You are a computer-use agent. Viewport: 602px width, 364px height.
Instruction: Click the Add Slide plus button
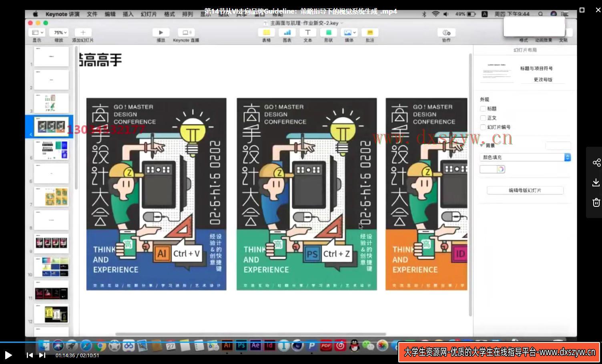pyautogui.click(x=83, y=32)
